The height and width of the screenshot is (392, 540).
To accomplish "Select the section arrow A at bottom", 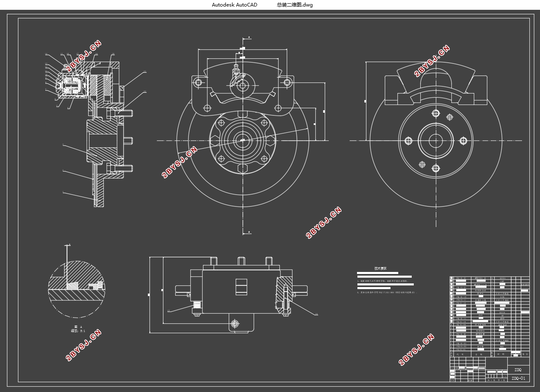I will [247, 232].
